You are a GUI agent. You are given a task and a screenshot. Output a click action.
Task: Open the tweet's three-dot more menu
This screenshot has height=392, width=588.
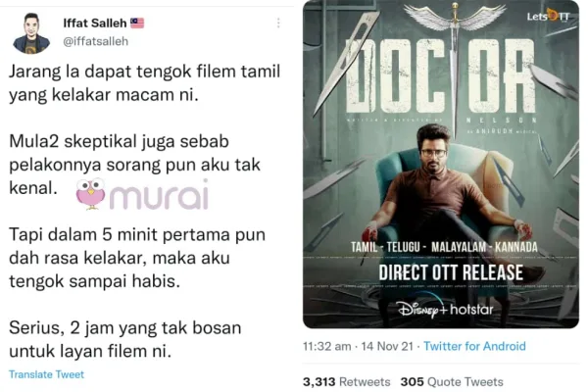point(278,24)
